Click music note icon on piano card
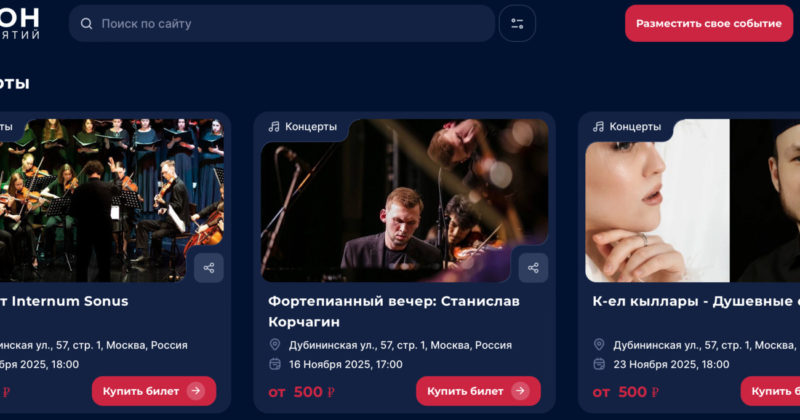Screen dimensions: 800x420 click(274, 127)
